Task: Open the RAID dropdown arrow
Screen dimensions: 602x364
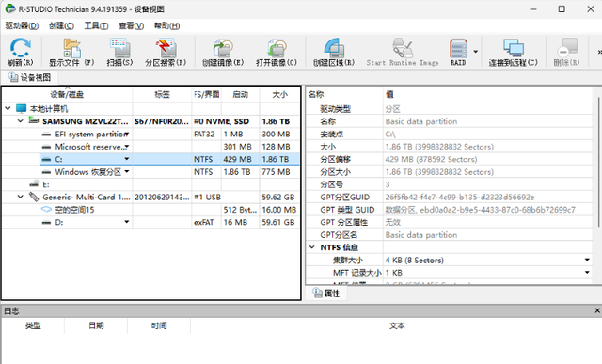Action: click(476, 52)
